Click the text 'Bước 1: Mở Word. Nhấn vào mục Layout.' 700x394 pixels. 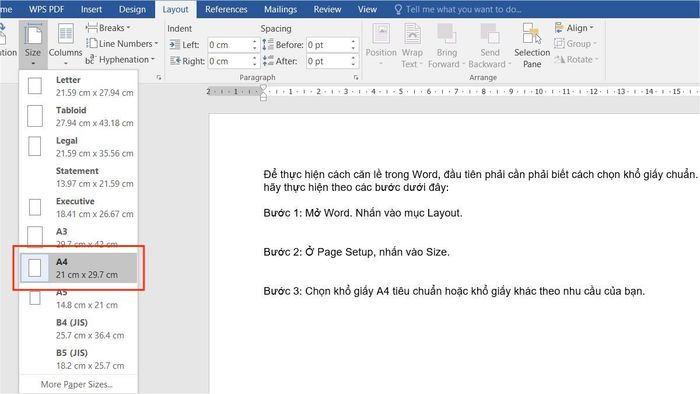coord(363,213)
